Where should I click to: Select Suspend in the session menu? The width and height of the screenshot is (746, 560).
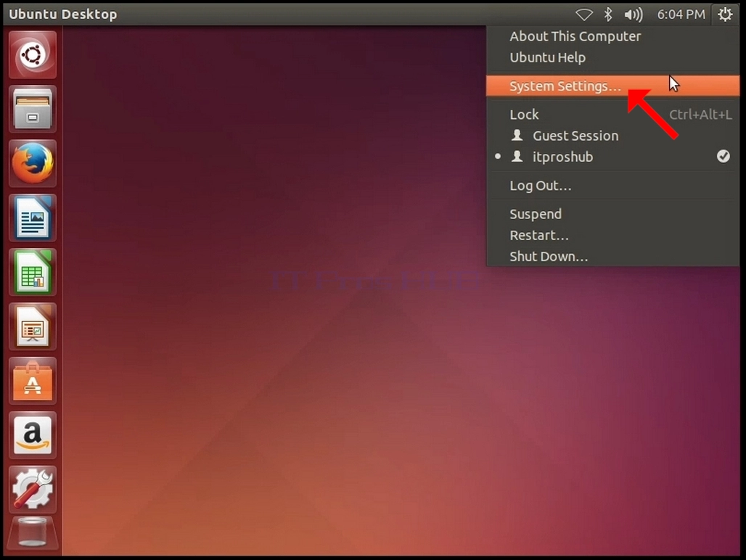[x=612, y=214]
